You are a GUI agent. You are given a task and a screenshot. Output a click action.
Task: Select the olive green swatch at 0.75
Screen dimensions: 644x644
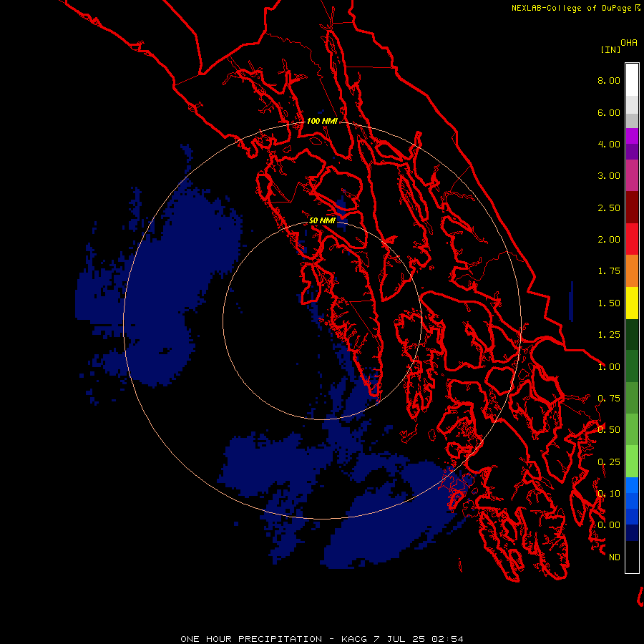pyautogui.click(x=632, y=398)
